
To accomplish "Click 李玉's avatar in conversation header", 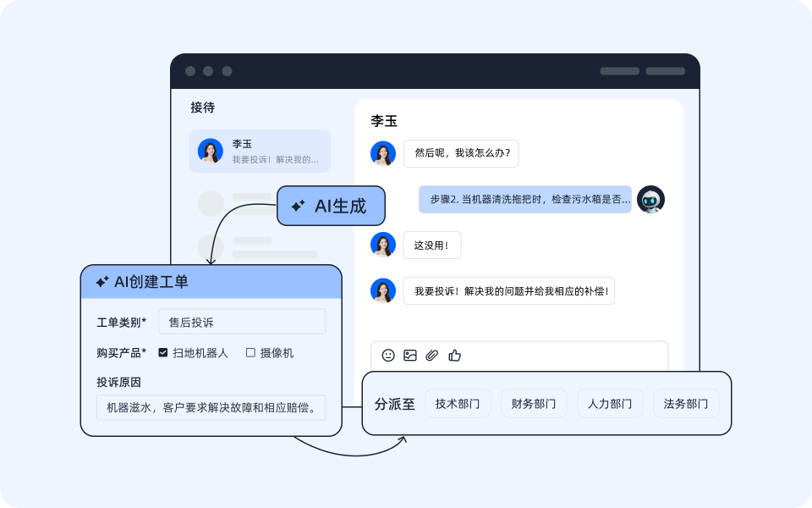I will coord(383,154).
